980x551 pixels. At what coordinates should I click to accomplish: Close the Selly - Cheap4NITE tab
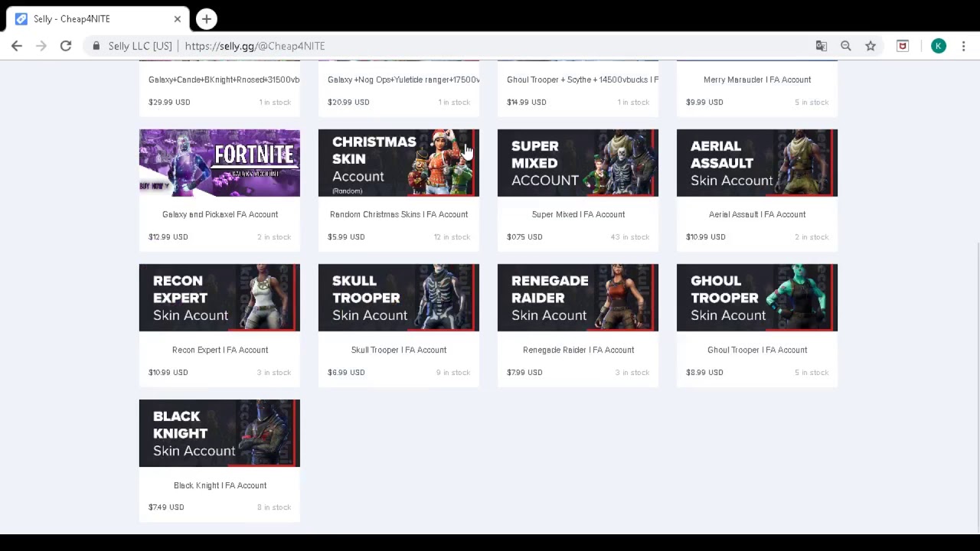pos(178,18)
